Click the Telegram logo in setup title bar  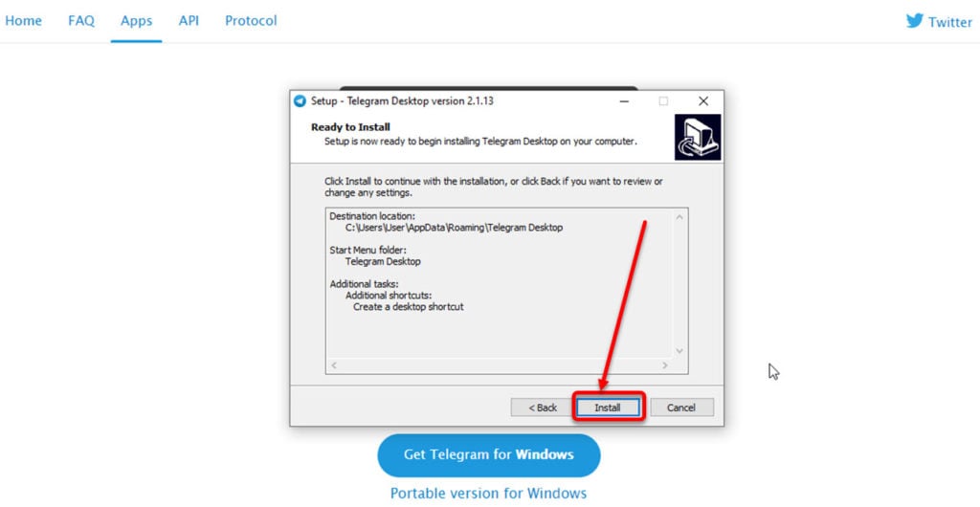coord(300,101)
